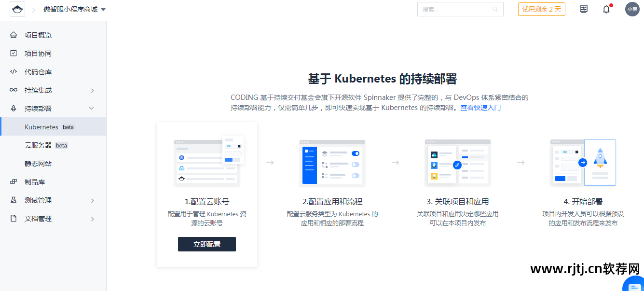Click the 1.配置云账号 step title
The width and height of the screenshot is (644, 291).
[207, 202]
